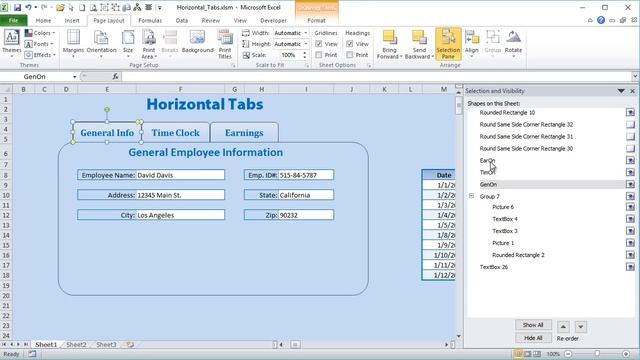This screenshot has width=640, height=360.
Task: Open the Name Box dropdown arrow
Action: [74, 77]
